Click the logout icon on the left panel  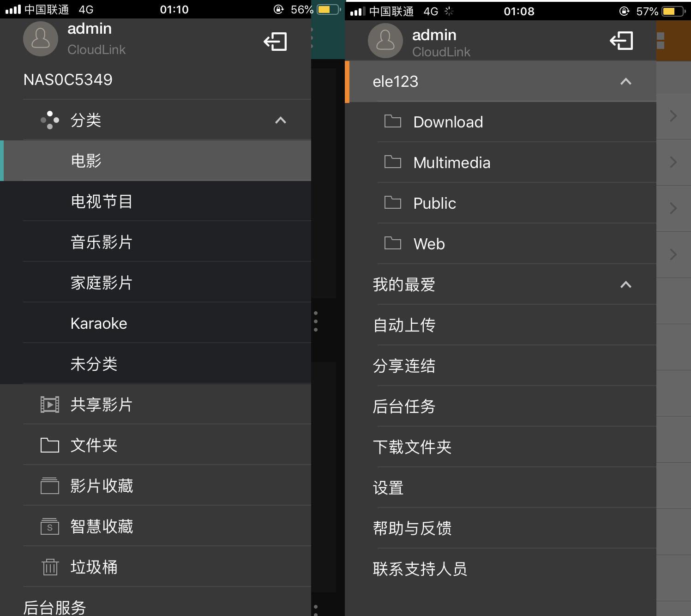tap(276, 41)
